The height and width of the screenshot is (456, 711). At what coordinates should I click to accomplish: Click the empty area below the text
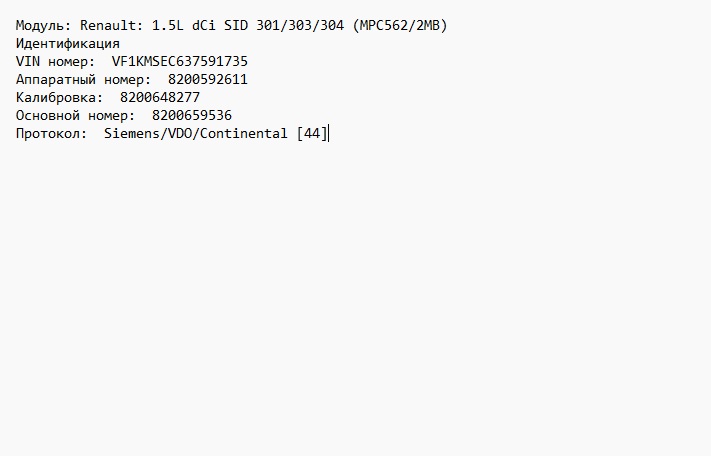[356, 295]
